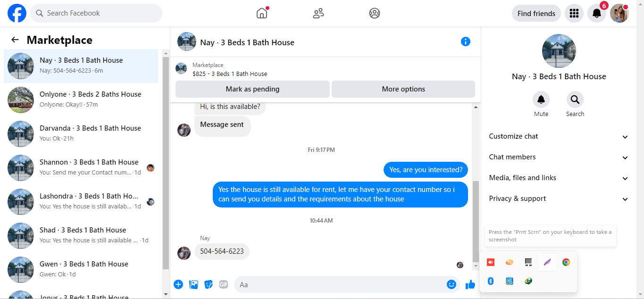The width and height of the screenshot is (644, 299).
Task: Attach a photo using image icon
Action: pos(193,284)
